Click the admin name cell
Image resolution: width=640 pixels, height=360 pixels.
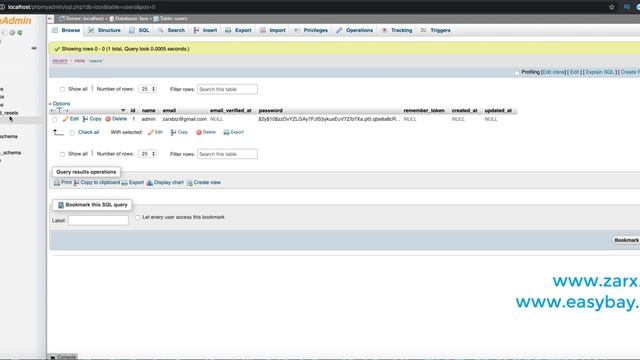pyautogui.click(x=149, y=119)
